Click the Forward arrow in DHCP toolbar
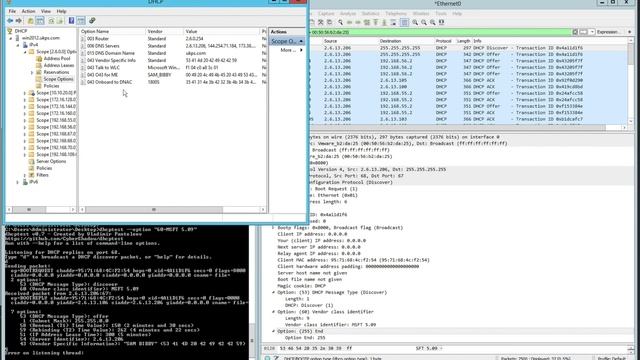Viewport: 640px width, 360px height. pyautogui.click(x=18, y=21)
